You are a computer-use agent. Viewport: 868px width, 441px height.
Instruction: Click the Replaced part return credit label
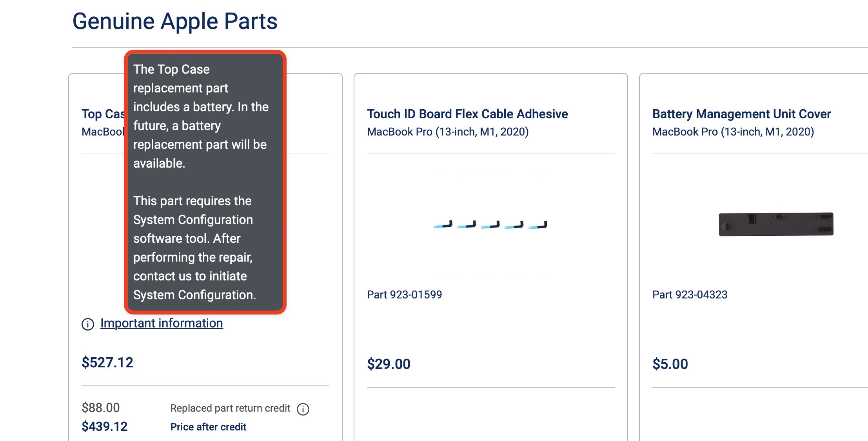pyautogui.click(x=230, y=408)
